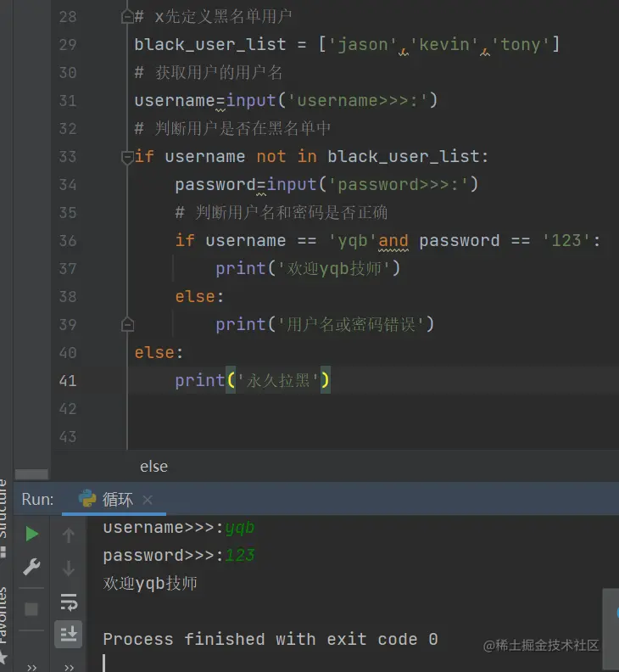
Task: Click the favorites star icon
Action: click(3, 658)
